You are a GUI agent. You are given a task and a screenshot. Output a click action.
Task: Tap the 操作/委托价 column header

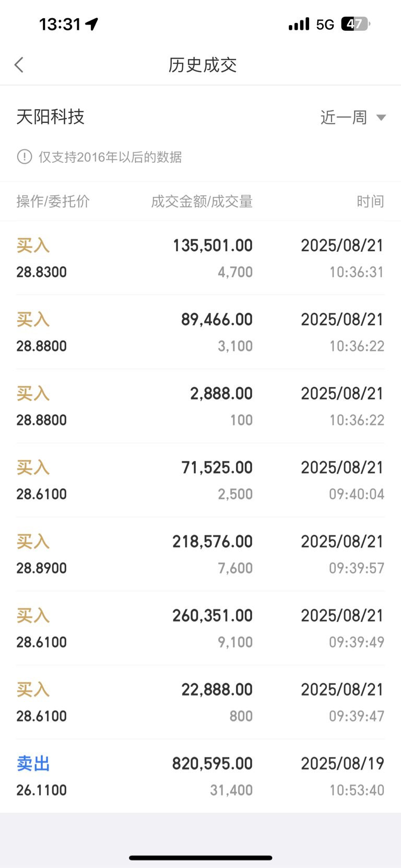(53, 202)
